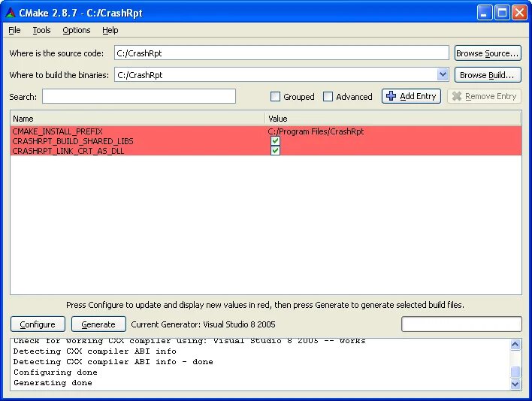Click the 'Configuring done' log line
The image size is (532, 401).
(56, 372)
